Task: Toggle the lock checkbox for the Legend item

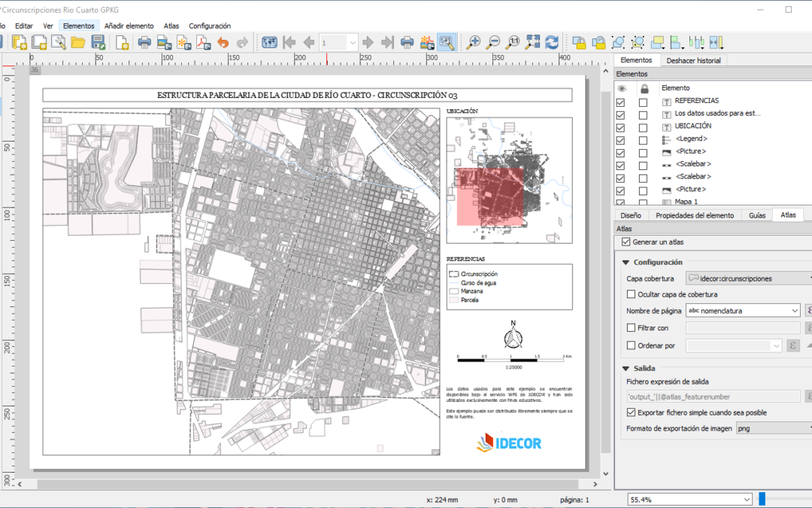Action: click(643, 141)
